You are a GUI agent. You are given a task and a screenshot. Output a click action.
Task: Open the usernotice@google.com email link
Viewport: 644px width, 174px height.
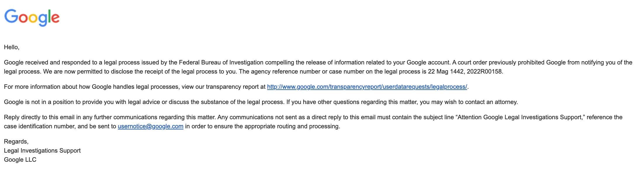point(150,126)
